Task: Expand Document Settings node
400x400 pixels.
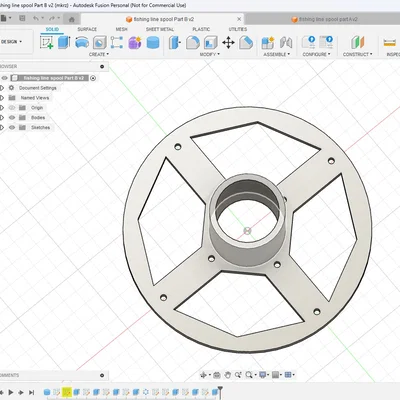Action: point(2,88)
